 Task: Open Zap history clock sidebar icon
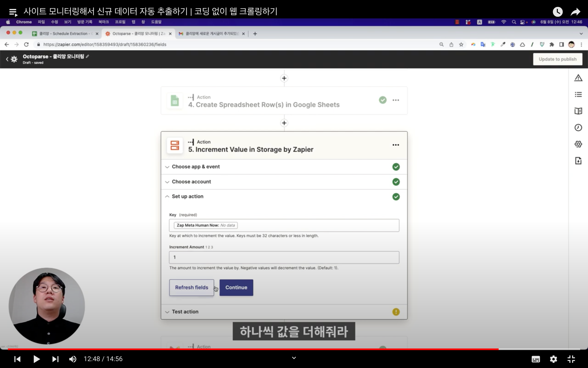coord(578,128)
